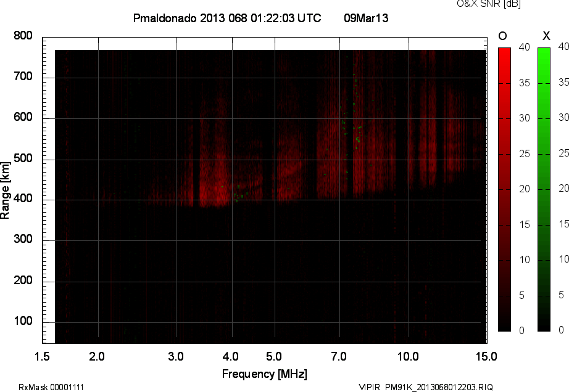This screenshot has width=569, height=392.
Task: Click the "O" label above red bar
Action: coord(504,36)
